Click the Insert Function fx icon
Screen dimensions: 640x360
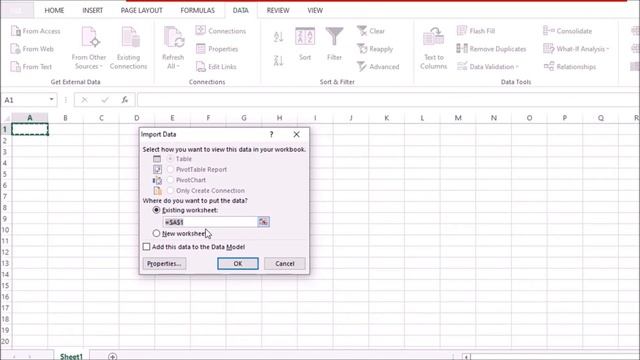[x=124, y=100]
